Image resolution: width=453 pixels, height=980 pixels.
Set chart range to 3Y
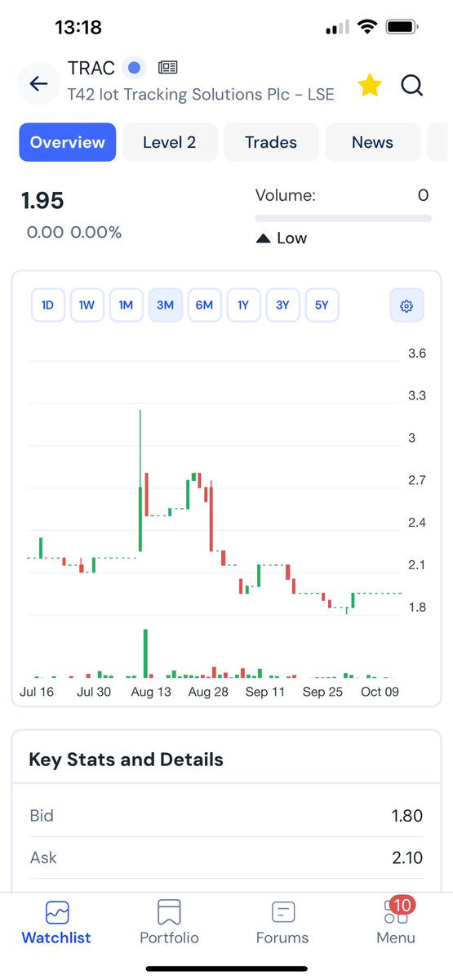282,305
